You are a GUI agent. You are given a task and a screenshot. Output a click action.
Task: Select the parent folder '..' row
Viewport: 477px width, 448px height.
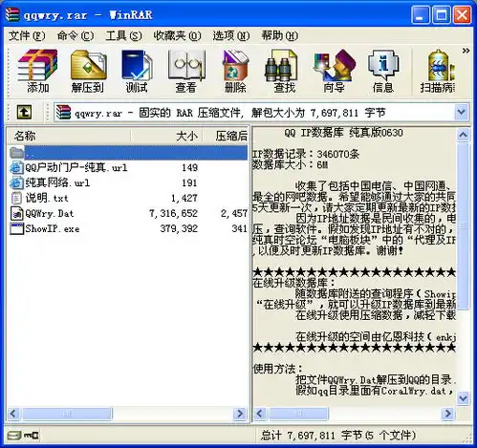click(127, 152)
